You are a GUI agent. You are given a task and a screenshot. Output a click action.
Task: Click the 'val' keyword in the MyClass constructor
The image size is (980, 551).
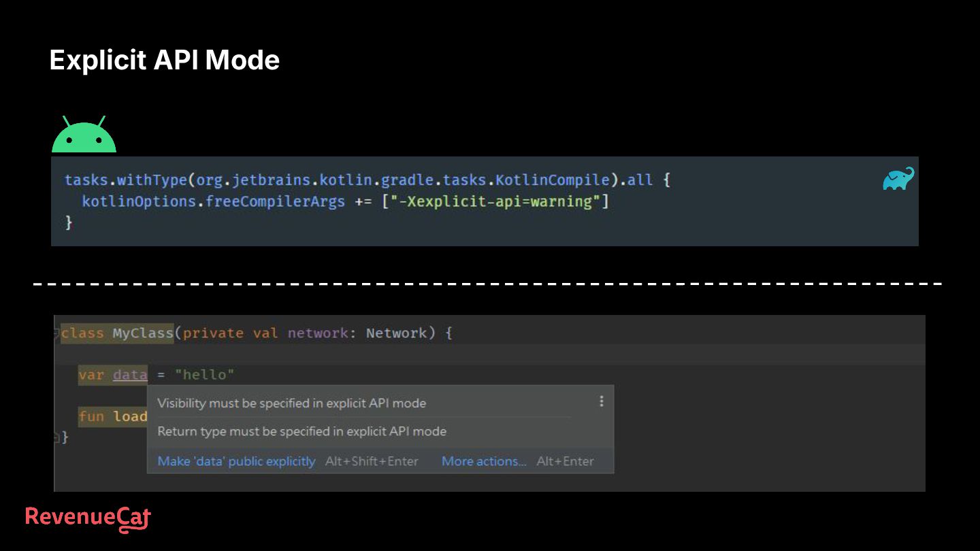coord(265,333)
